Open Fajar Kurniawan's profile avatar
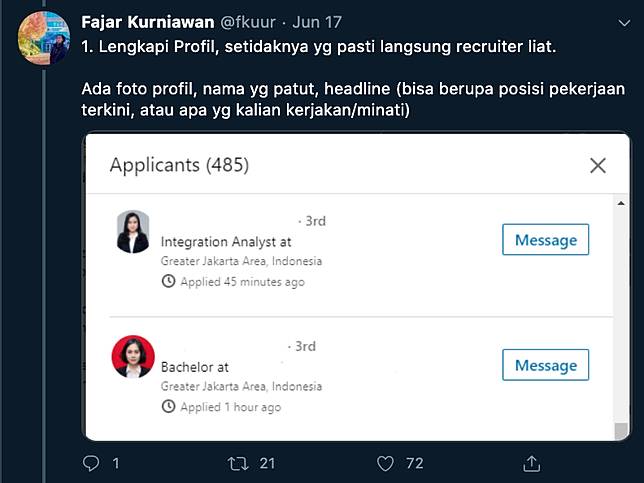 (44, 38)
